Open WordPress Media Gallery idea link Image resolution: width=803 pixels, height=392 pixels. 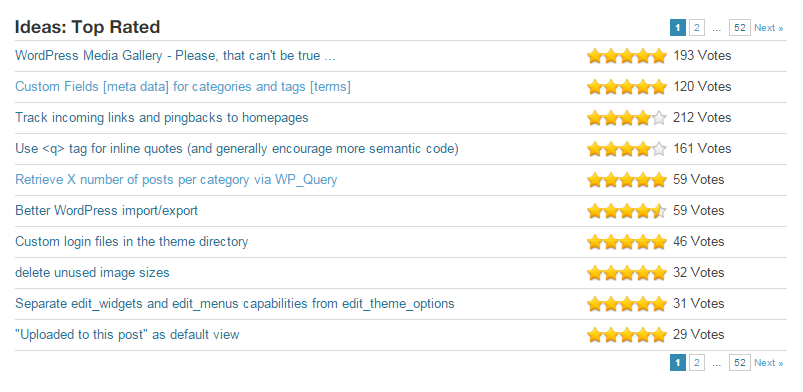[175, 55]
